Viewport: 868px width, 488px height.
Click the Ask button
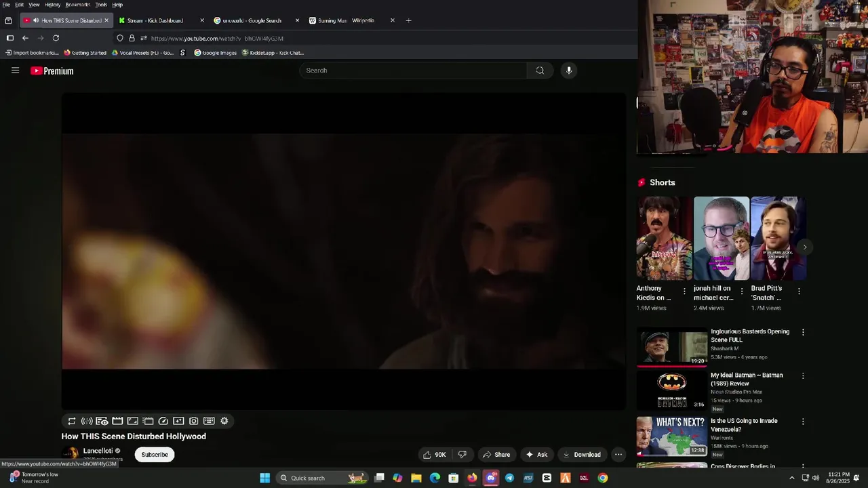pos(536,455)
